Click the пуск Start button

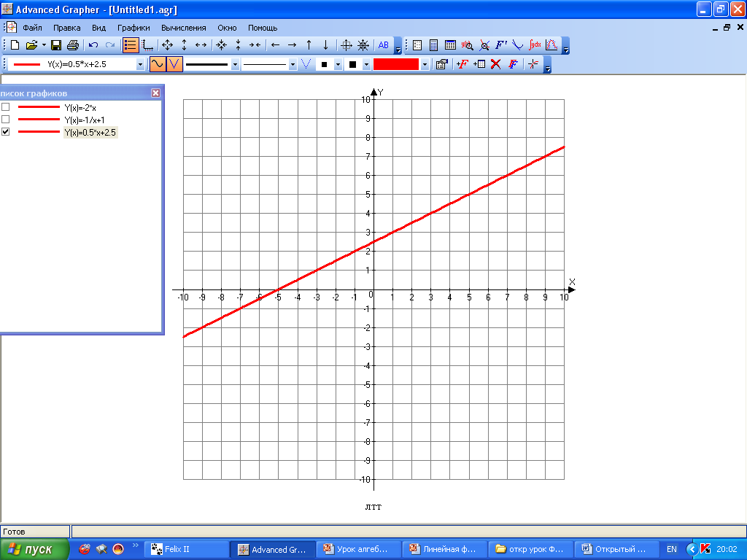[34, 550]
